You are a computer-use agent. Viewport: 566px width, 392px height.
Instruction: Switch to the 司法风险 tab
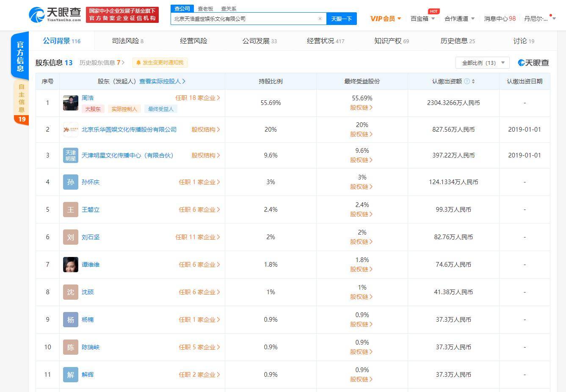(127, 41)
